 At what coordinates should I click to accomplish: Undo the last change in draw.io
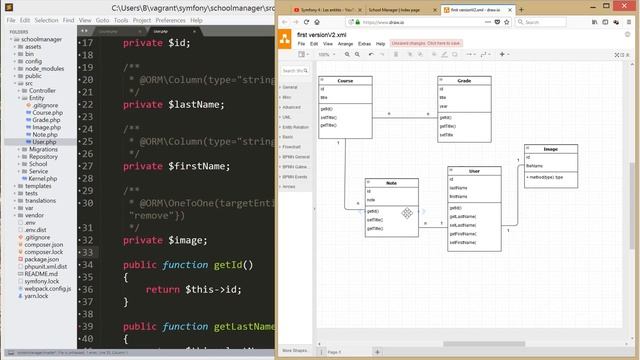(371, 54)
